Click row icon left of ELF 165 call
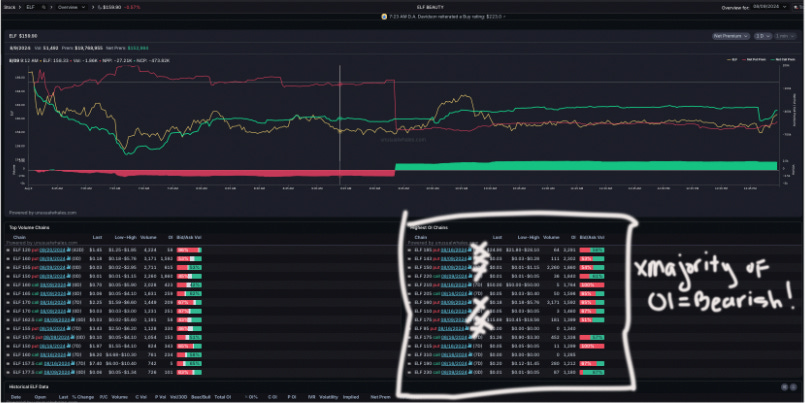Image resolution: width=806 pixels, height=403 pixels. tap(8, 293)
